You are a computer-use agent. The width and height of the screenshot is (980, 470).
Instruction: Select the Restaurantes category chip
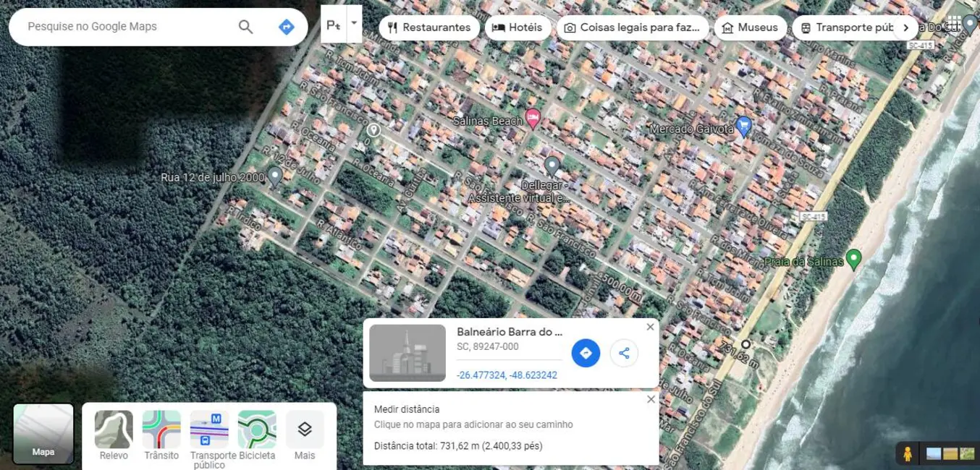tap(429, 28)
